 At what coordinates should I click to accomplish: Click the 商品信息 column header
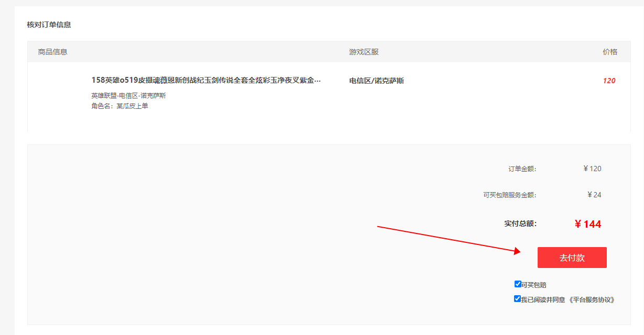pyautogui.click(x=52, y=52)
